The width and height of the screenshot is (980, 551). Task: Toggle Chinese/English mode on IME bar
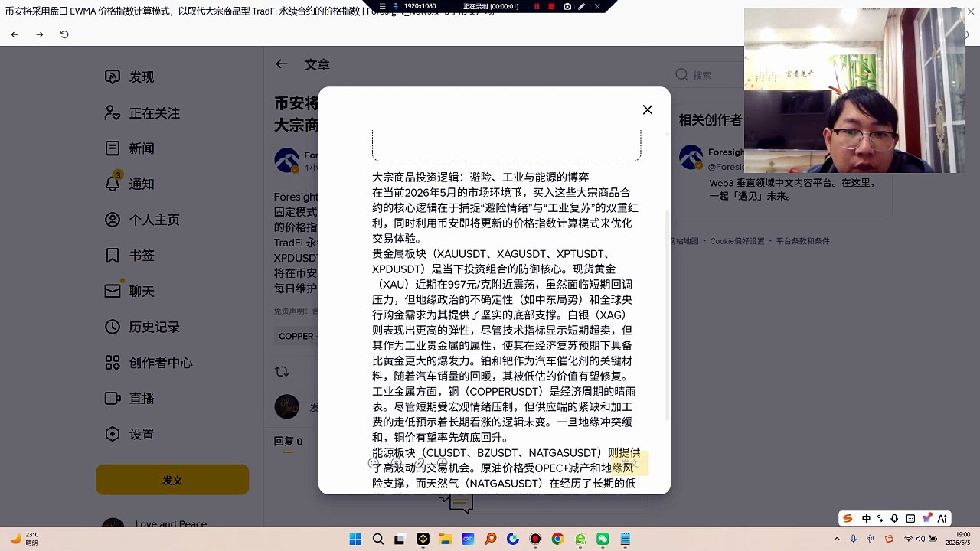[x=866, y=518]
